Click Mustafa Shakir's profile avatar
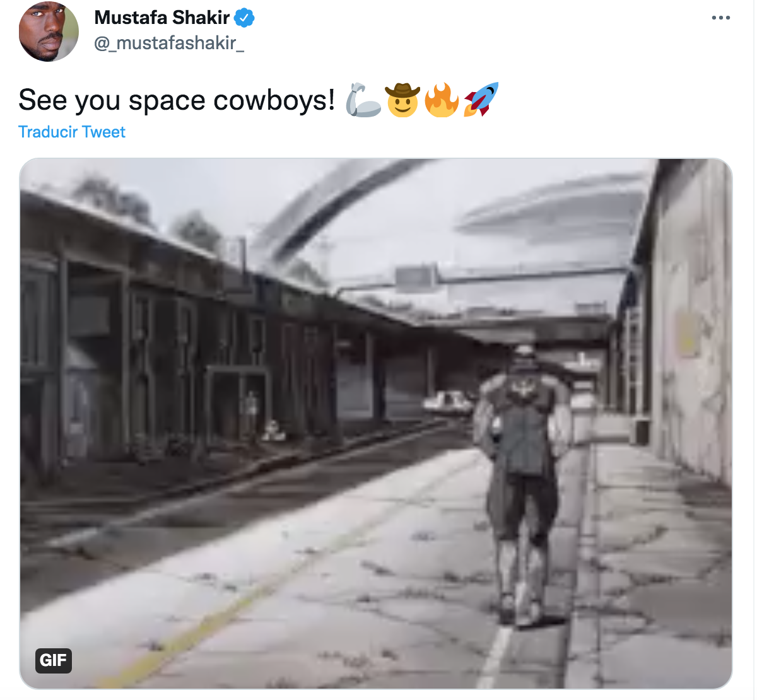This screenshot has width=757, height=700. tap(49, 32)
